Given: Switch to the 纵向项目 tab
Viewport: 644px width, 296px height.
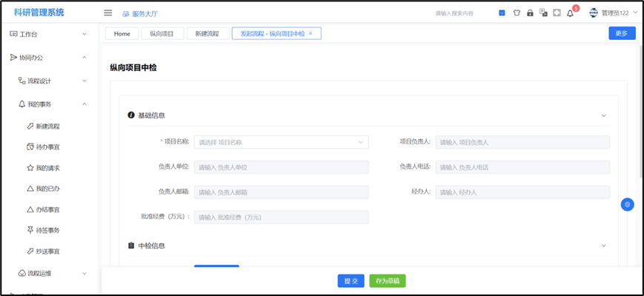Looking at the screenshot, I should [x=162, y=33].
